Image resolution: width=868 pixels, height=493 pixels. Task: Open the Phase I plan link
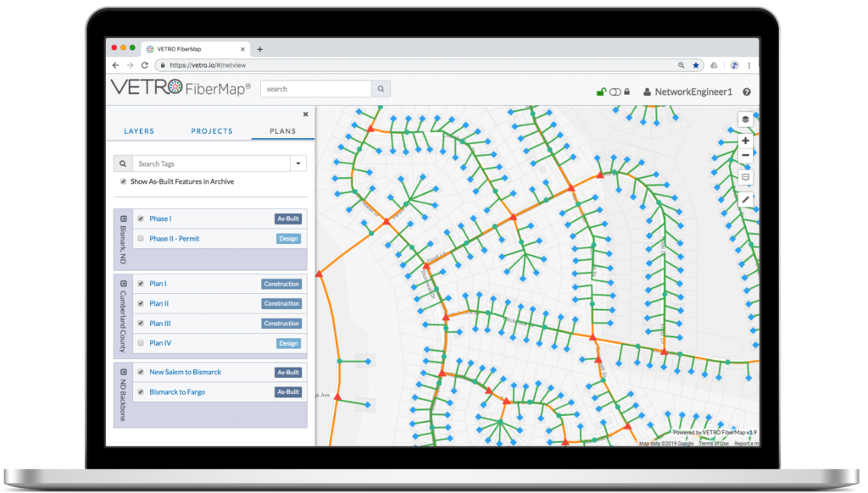point(160,219)
